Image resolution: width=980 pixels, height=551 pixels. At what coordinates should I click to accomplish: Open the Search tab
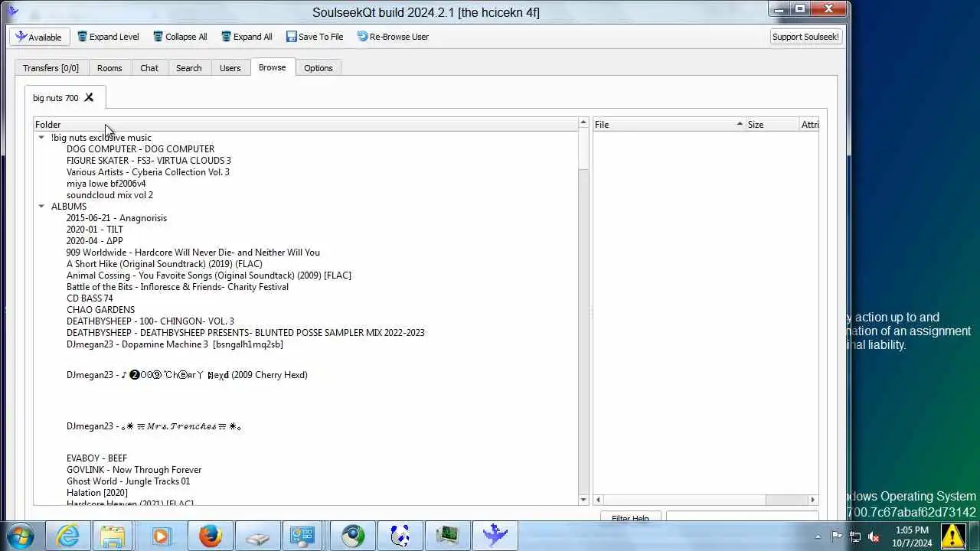pos(189,68)
